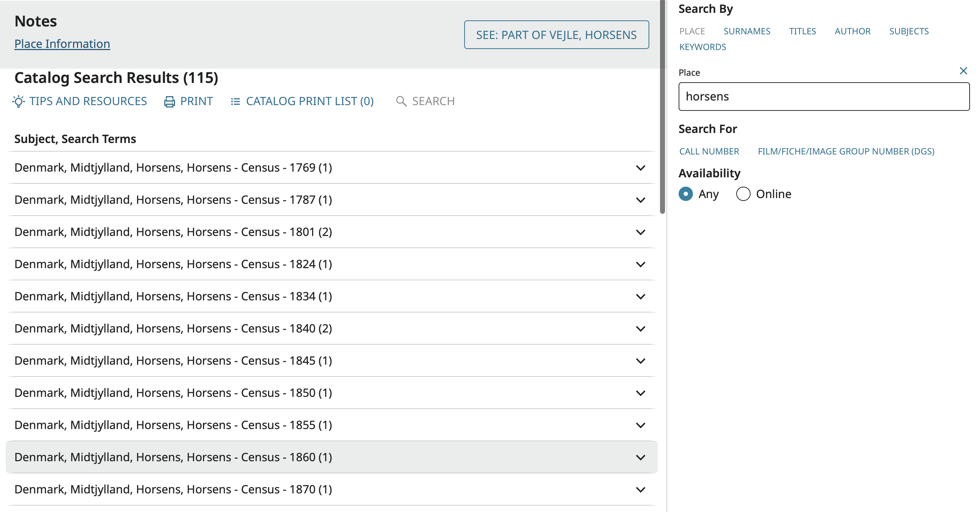Clear the Place field with X icon
Image resolution: width=980 pixels, height=512 pixels.
coord(963,71)
